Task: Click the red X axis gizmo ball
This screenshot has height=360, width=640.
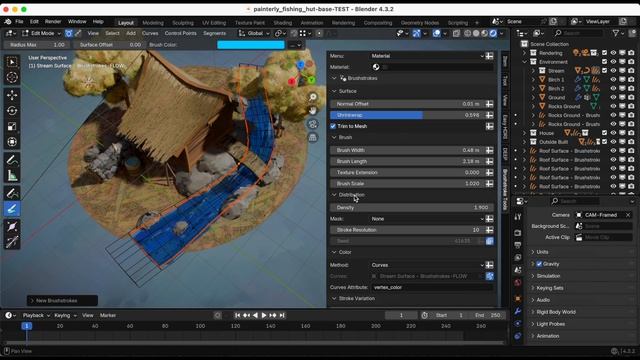Action: 291,82
